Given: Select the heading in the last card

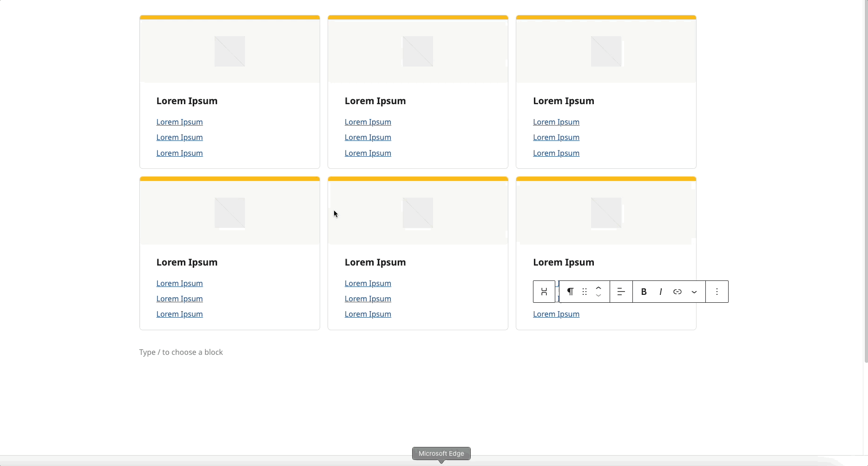Looking at the screenshot, I should tap(563, 262).
